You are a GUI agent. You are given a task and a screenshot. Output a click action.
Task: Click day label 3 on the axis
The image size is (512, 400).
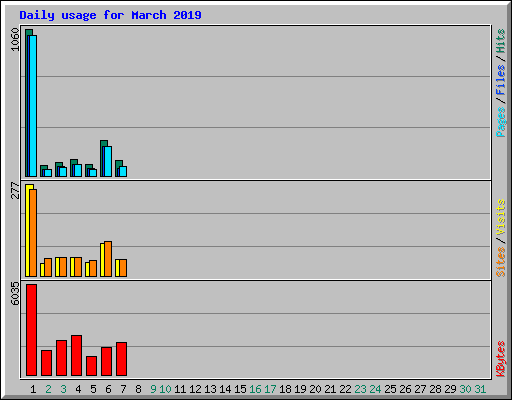63,389
